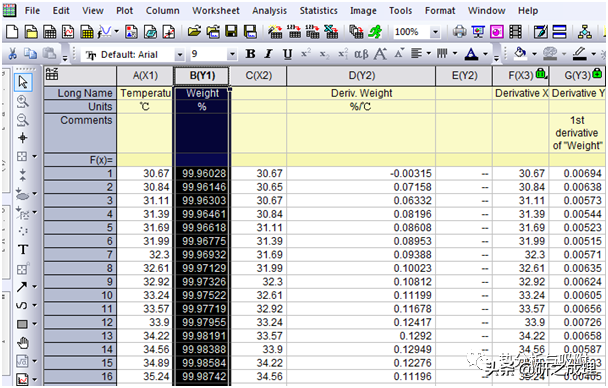Open the Worksheet menu

(x=216, y=10)
